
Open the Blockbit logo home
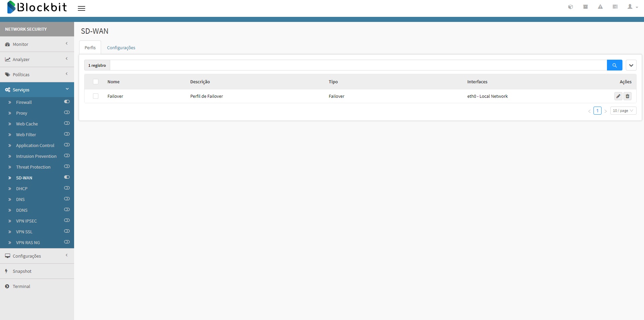[x=37, y=7]
